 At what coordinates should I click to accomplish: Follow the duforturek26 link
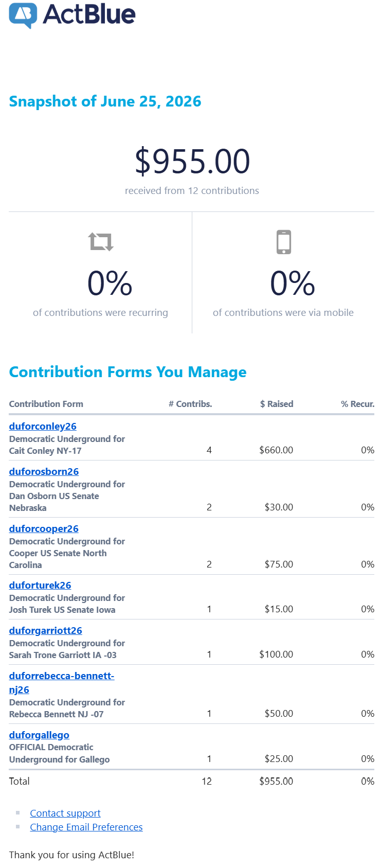[40, 585]
